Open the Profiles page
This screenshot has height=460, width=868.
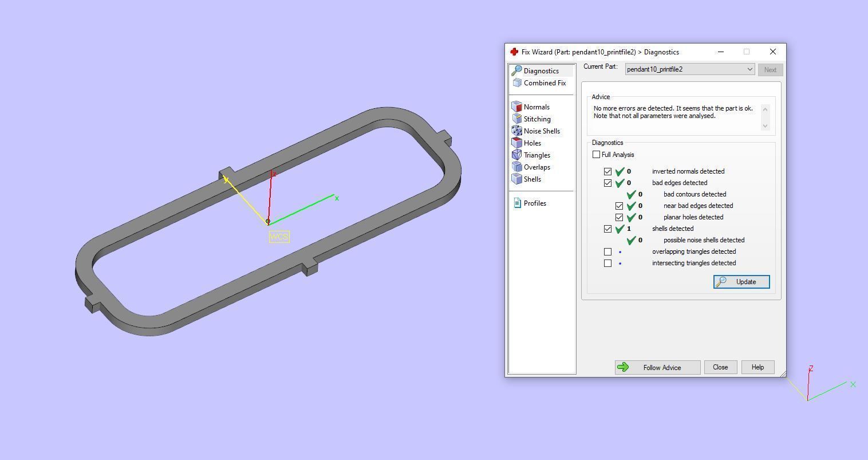[x=535, y=203]
